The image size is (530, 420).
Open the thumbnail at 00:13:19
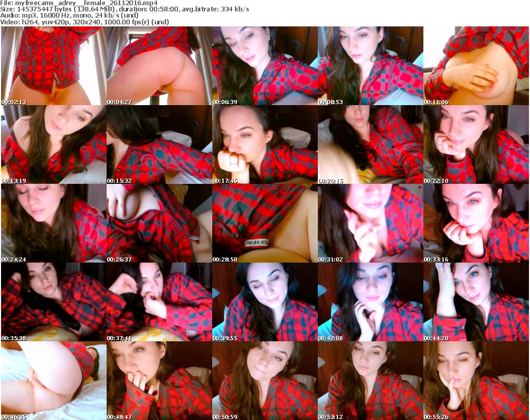53,144
